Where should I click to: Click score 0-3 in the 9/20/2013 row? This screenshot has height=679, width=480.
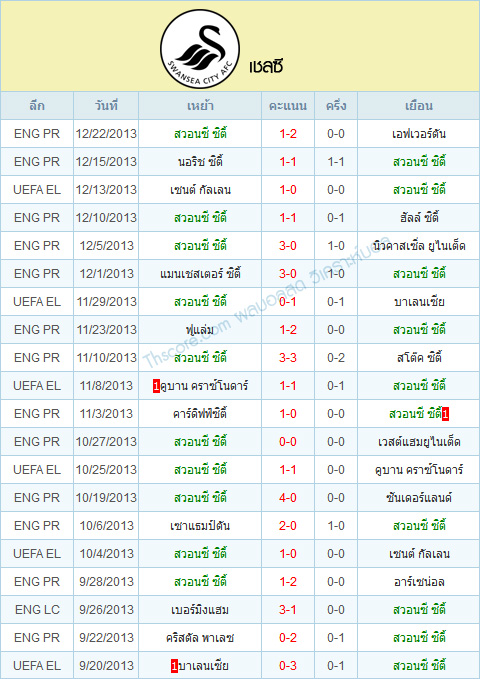[x=288, y=666]
